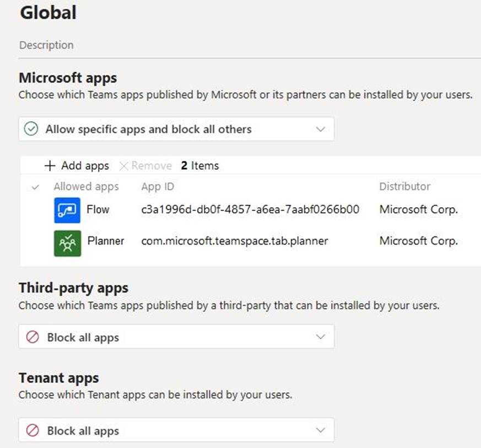
Task: Expand the Tenant apps dropdown chevron
Action: [x=320, y=431]
